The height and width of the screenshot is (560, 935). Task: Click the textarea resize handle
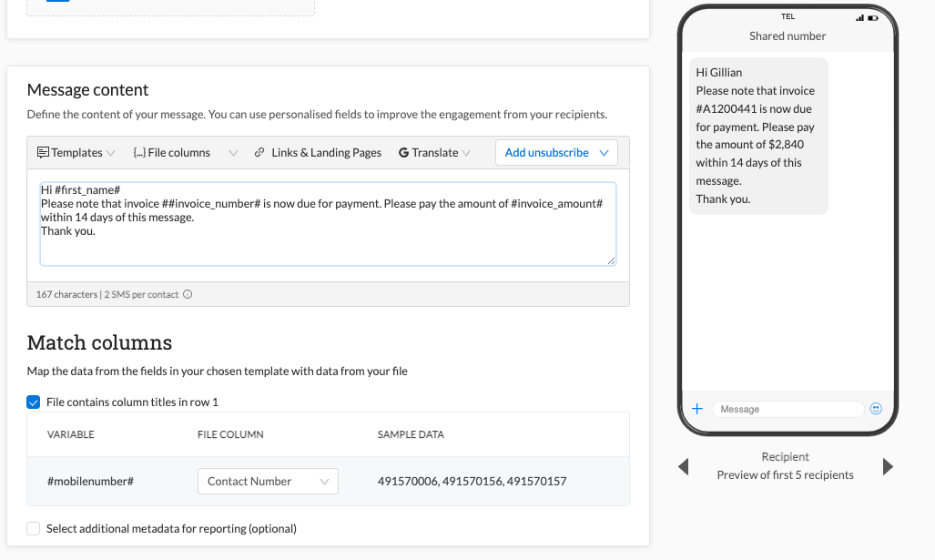coord(611,260)
